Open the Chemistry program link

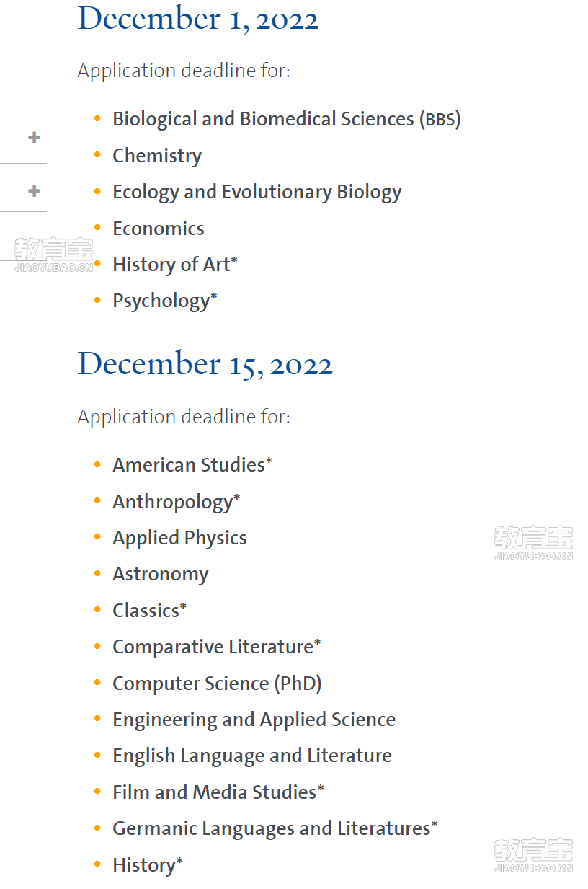coord(157,156)
